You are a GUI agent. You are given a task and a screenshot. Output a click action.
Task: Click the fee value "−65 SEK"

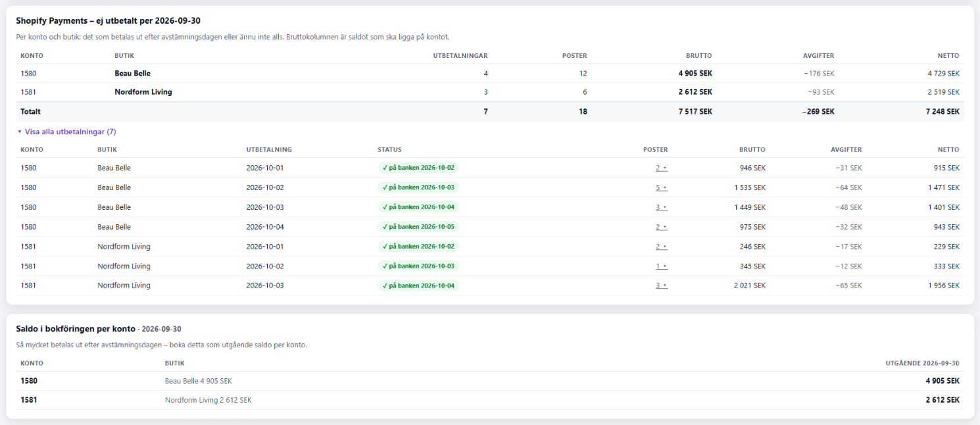click(848, 286)
